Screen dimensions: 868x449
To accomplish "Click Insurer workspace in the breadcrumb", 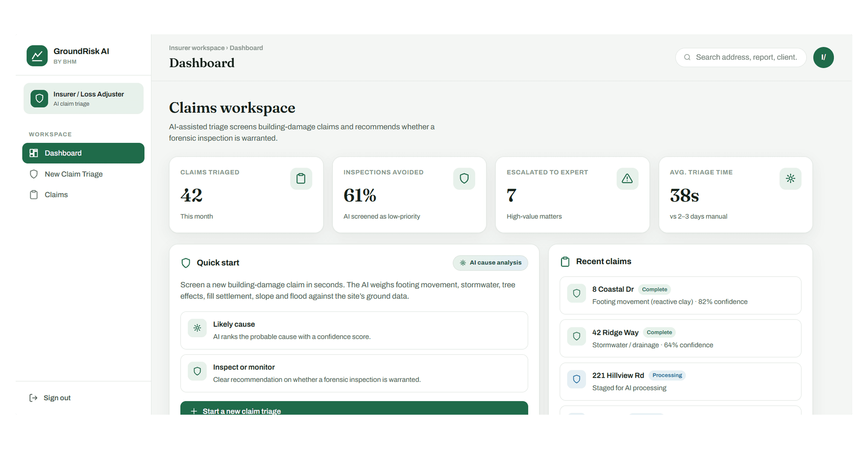I will click(x=196, y=48).
